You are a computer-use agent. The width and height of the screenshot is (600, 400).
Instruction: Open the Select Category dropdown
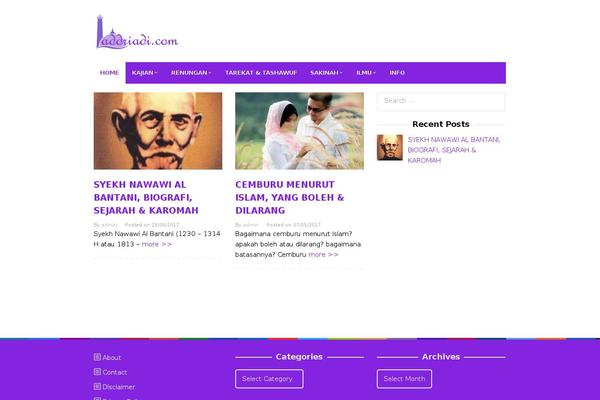(x=269, y=379)
